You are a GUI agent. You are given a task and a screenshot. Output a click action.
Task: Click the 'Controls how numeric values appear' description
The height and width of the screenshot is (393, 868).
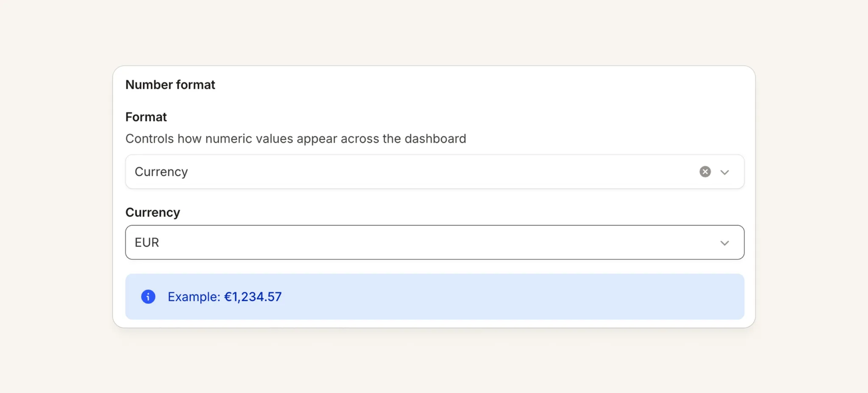295,139
